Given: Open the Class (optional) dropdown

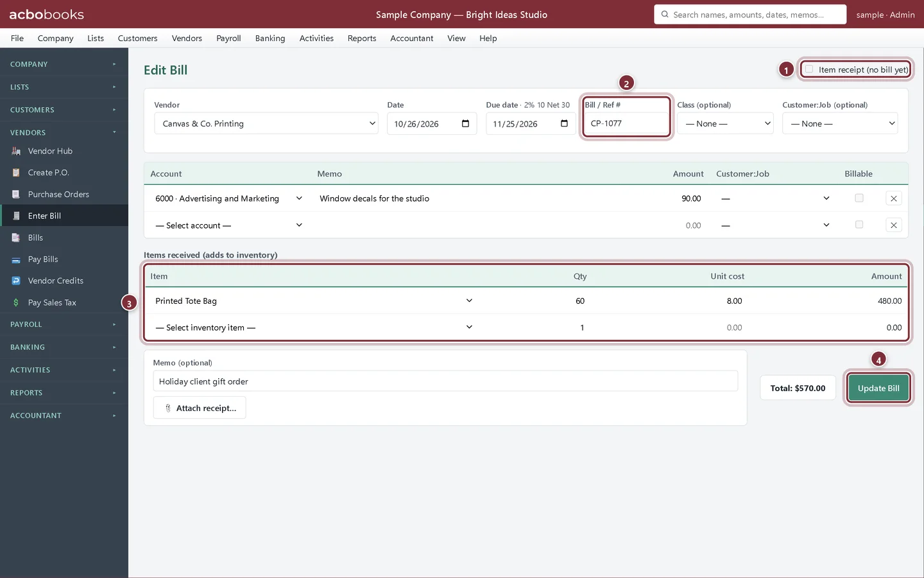Looking at the screenshot, I should coord(725,123).
